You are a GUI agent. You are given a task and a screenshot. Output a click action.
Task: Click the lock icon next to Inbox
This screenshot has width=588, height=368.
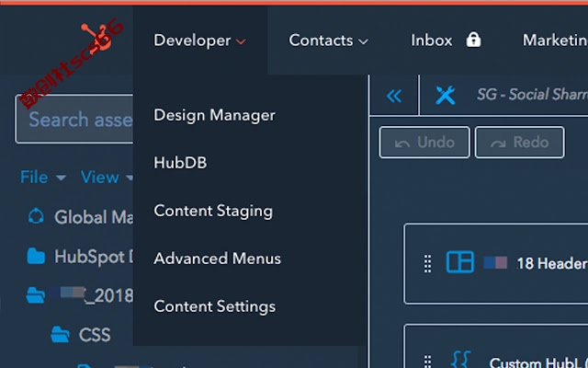pos(473,40)
